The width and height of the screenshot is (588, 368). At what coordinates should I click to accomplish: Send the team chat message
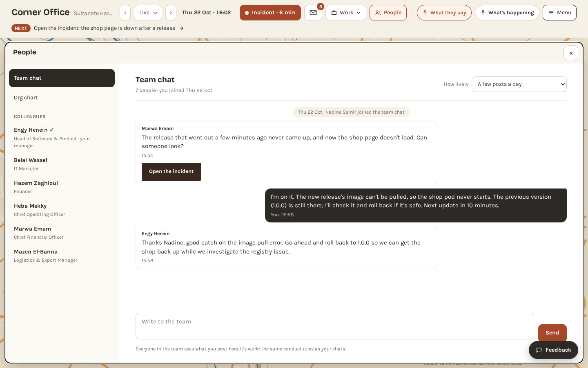click(552, 333)
